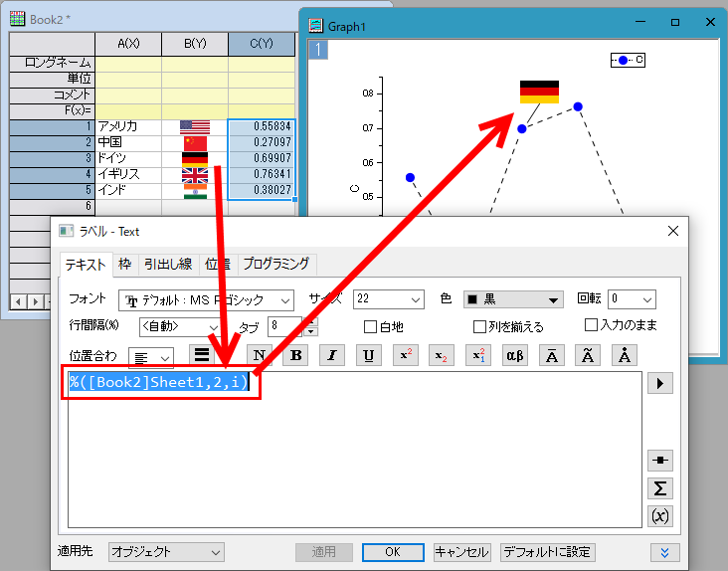The image size is (728, 571).
Task: Maximize the Graph1 window
Action: click(675, 22)
